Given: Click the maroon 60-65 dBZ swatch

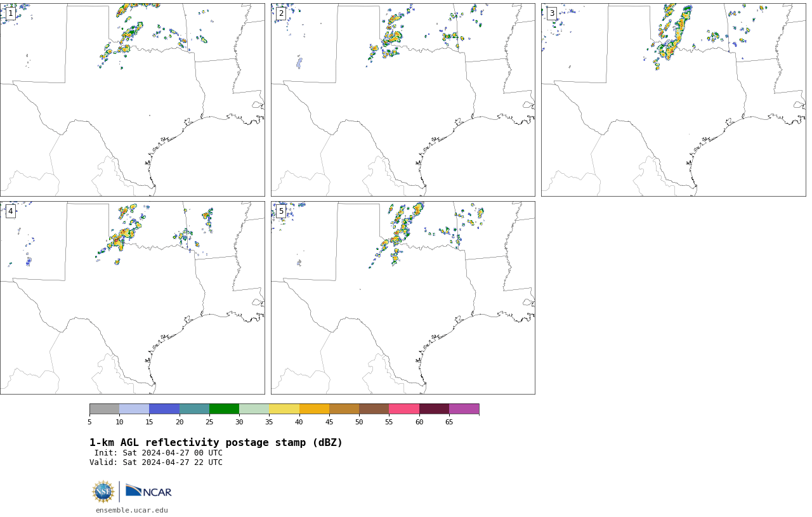Looking at the screenshot, I should click(434, 409).
